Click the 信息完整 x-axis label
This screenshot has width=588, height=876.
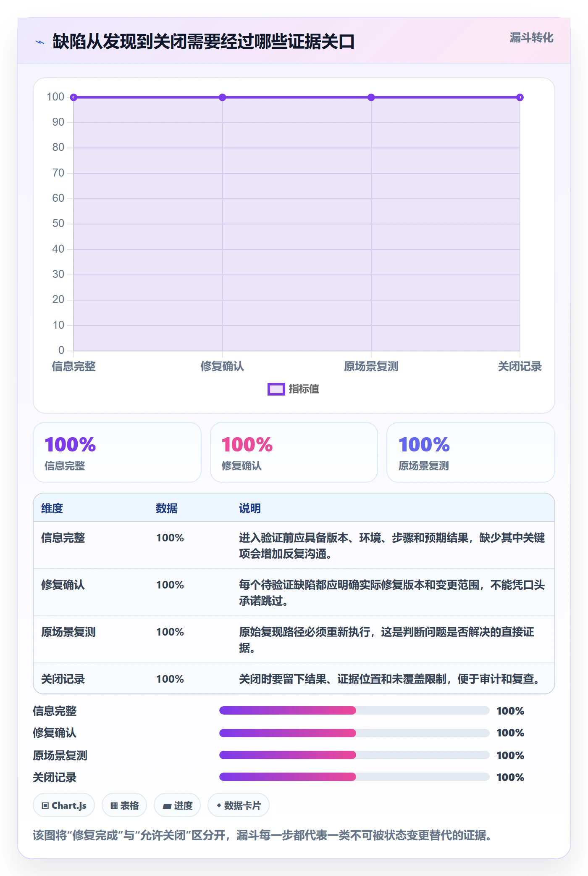[x=74, y=367]
